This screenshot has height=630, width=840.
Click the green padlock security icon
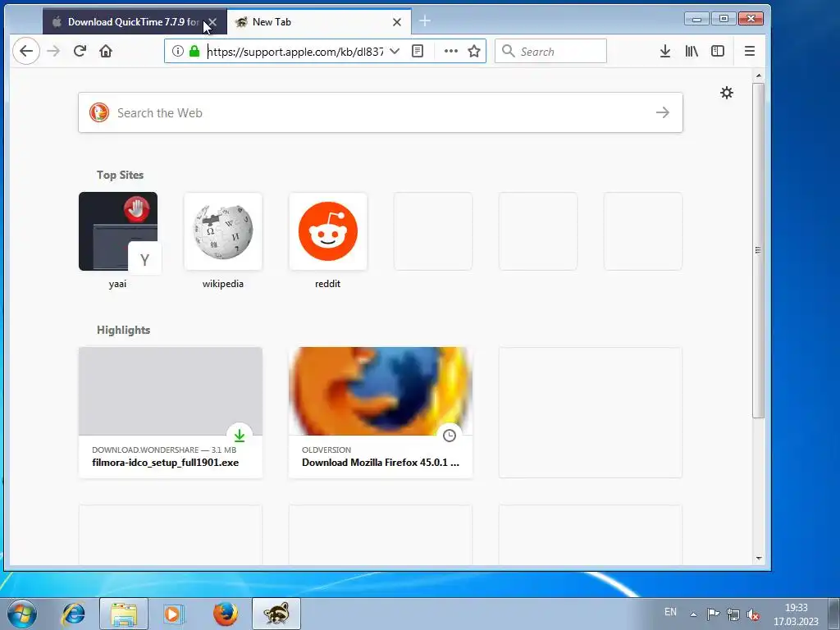(x=194, y=52)
